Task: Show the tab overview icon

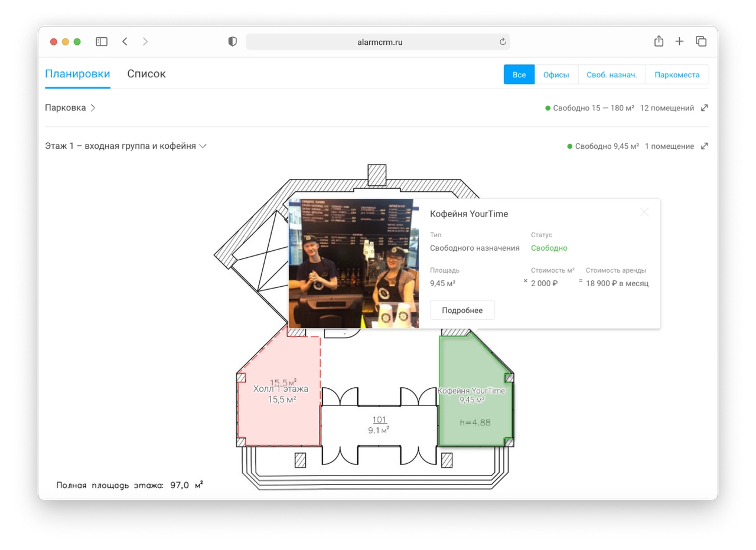Action: 701,41
